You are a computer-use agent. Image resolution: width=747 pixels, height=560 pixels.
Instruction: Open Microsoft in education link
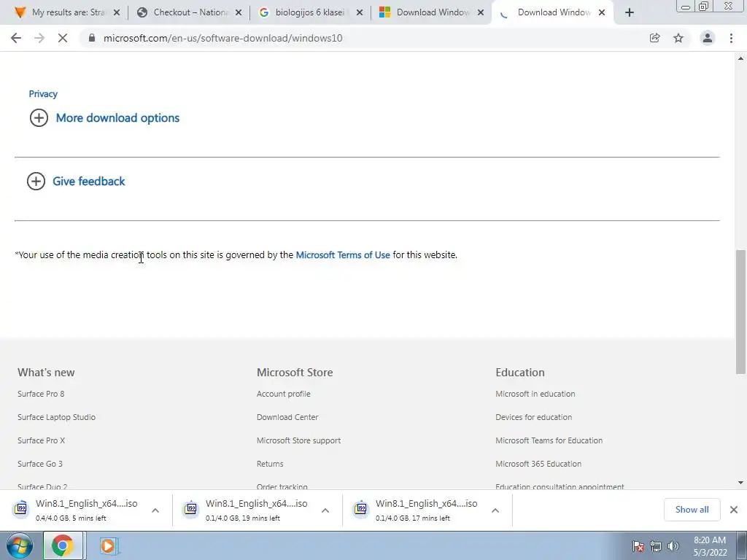535,394
